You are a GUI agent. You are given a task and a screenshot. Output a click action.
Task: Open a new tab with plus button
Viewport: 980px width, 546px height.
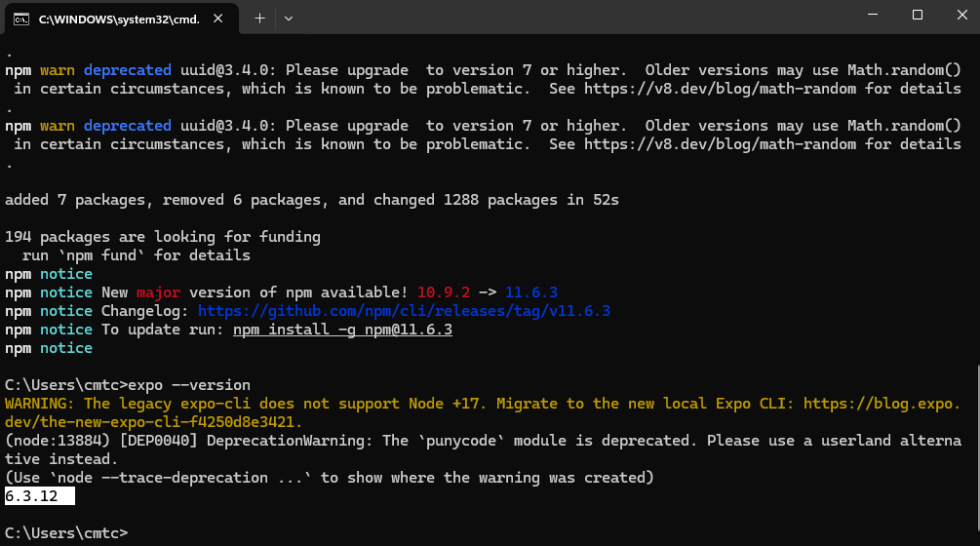pos(259,18)
